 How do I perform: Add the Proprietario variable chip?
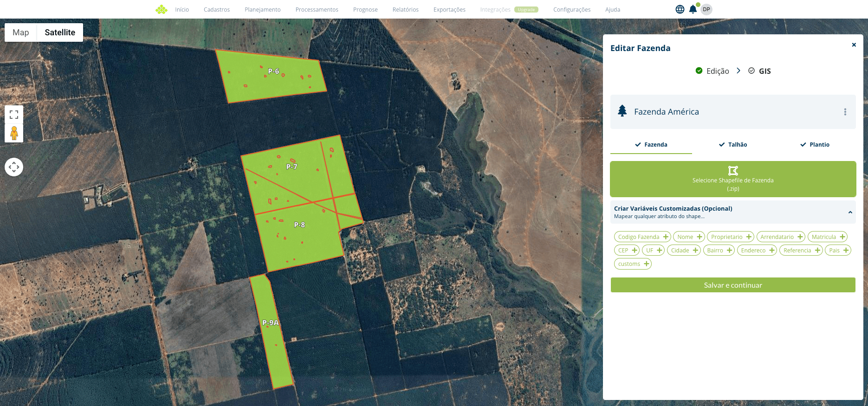point(731,237)
